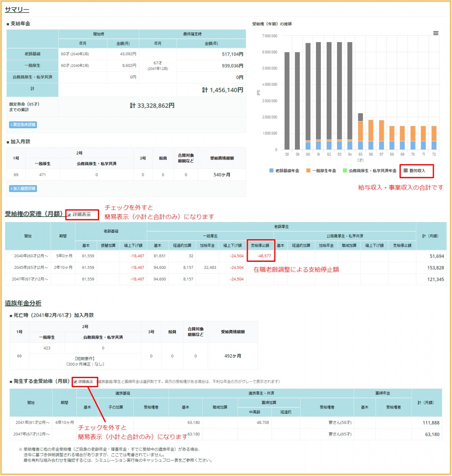Select 471 一般厚生 months value
Viewport: 452px width, 476px height.
click(x=42, y=175)
